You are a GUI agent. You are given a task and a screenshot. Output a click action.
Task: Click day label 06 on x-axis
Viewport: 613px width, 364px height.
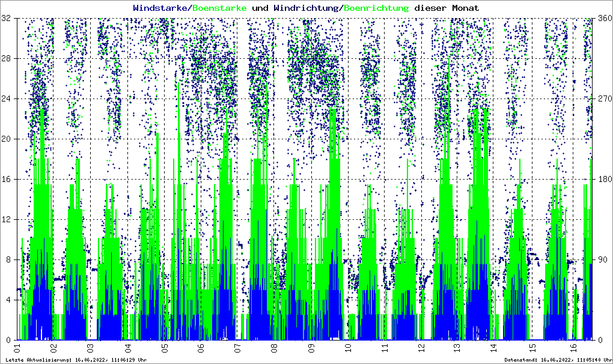click(201, 347)
